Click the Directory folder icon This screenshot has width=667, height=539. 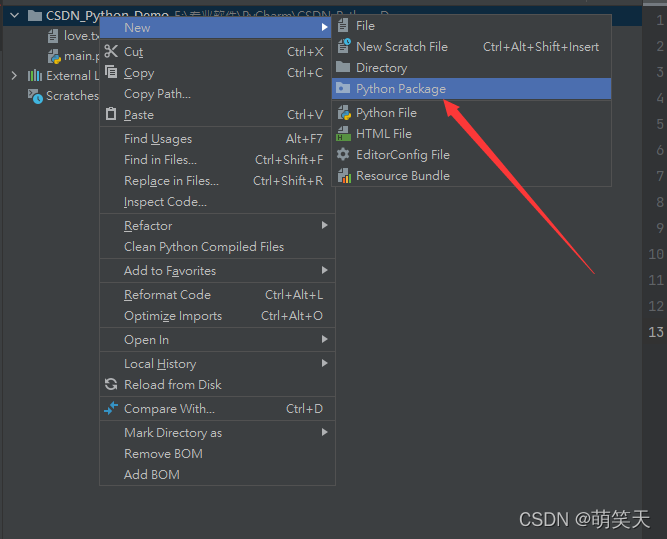click(x=343, y=67)
